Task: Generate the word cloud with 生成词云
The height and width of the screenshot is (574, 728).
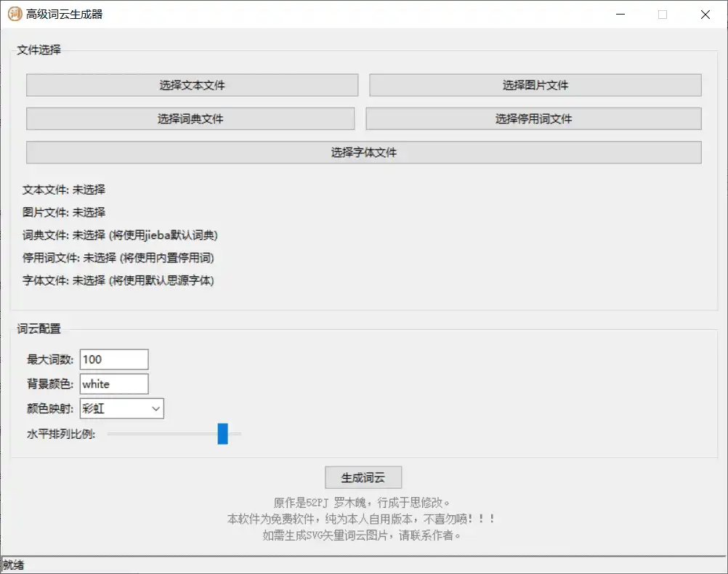Action: [x=363, y=477]
